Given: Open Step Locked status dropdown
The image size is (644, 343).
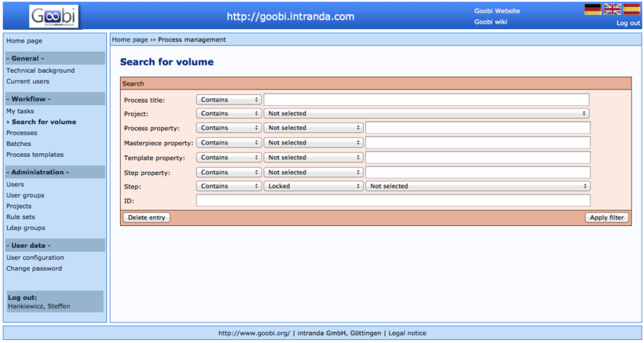Looking at the screenshot, I should pyautogui.click(x=314, y=186).
